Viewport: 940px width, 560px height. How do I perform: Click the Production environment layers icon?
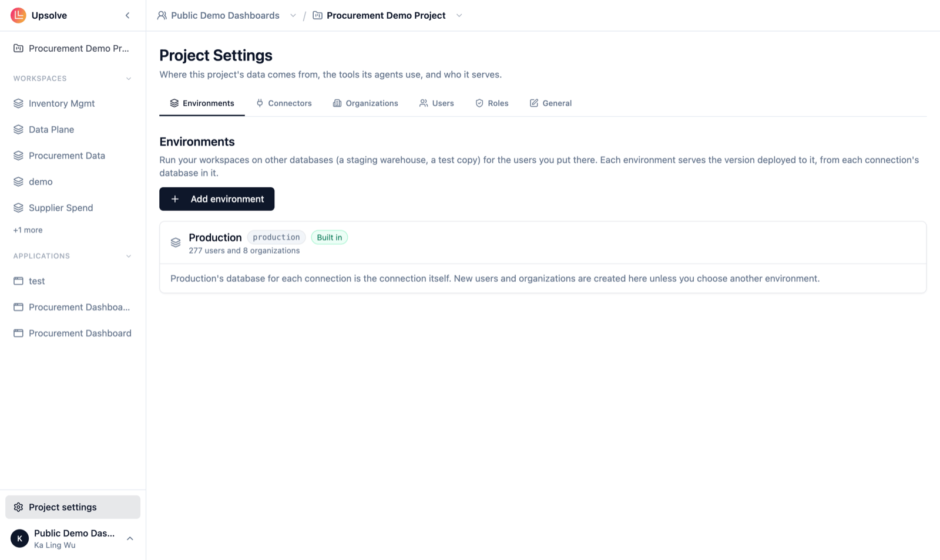tap(176, 242)
